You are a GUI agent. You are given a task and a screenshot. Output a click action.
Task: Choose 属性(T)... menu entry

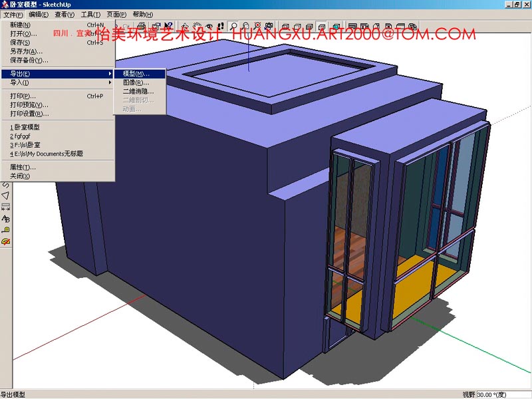(58, 168)
